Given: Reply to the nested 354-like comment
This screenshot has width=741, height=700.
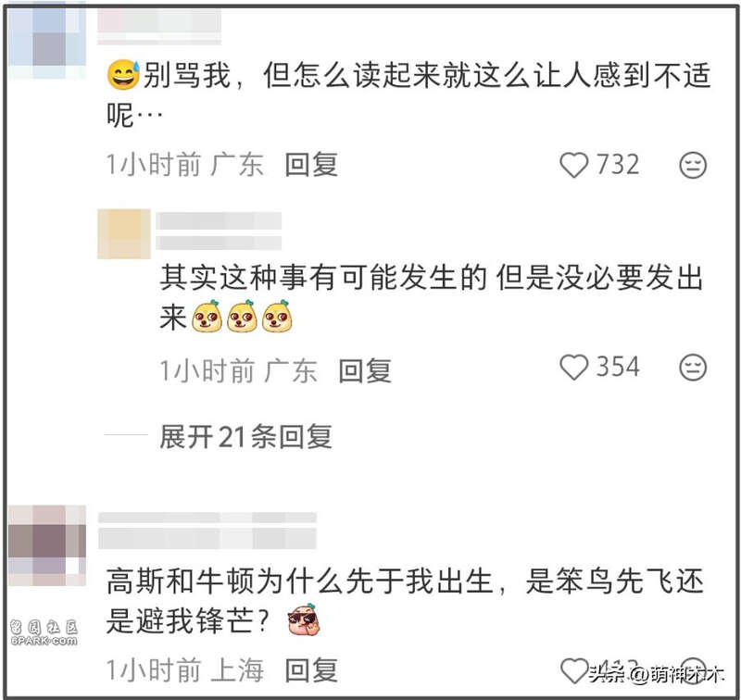Looking at the screenshot, I should click(365, 370).
